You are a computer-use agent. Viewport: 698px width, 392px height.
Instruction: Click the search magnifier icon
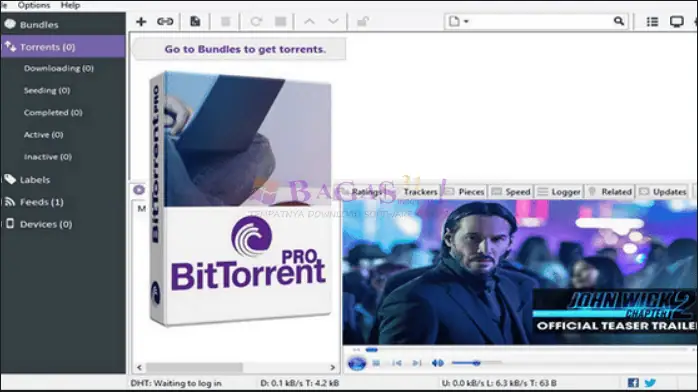(x=619, y=21)
